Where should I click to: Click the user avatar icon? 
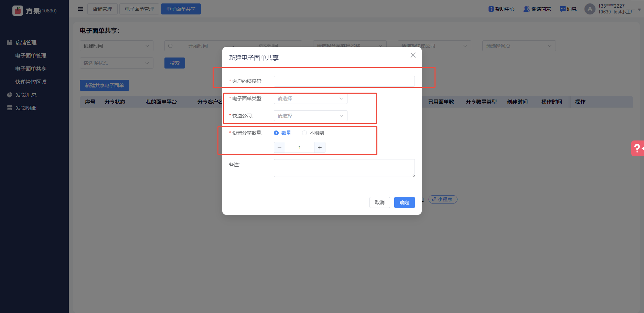pyautogui.click(x=590, y=9)
